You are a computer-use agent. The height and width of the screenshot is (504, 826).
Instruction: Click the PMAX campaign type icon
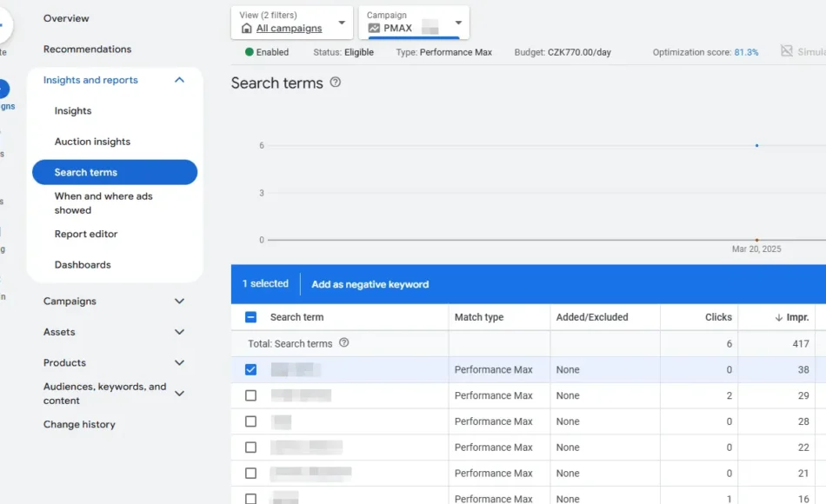point(374,29)
